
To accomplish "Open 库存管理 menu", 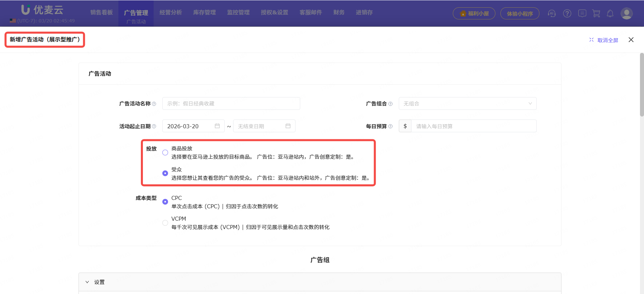I will pyautogui.click(x=205, y=12).
